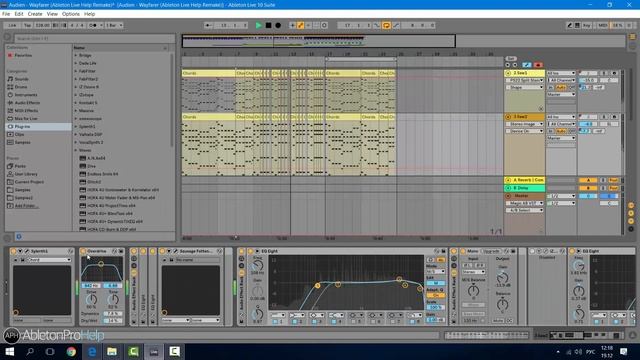The image size is (640, 360).
Task: Open the Options menu
Action: (x=71, y=14)
